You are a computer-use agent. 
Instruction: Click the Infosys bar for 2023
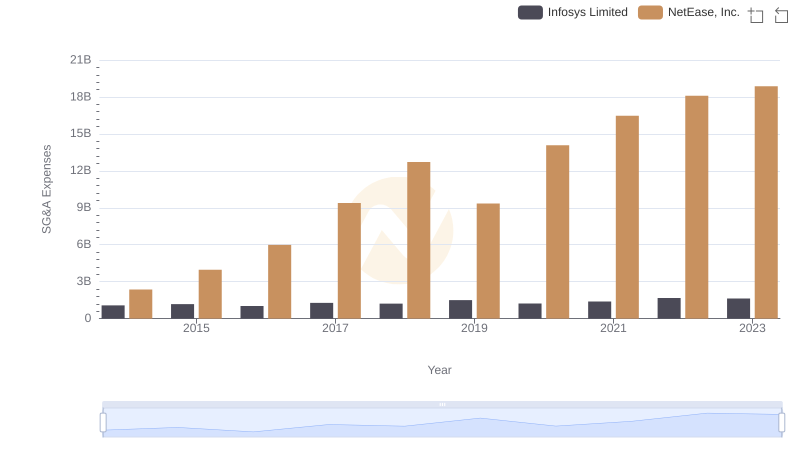pyautogui.click(x=738, y=309)
